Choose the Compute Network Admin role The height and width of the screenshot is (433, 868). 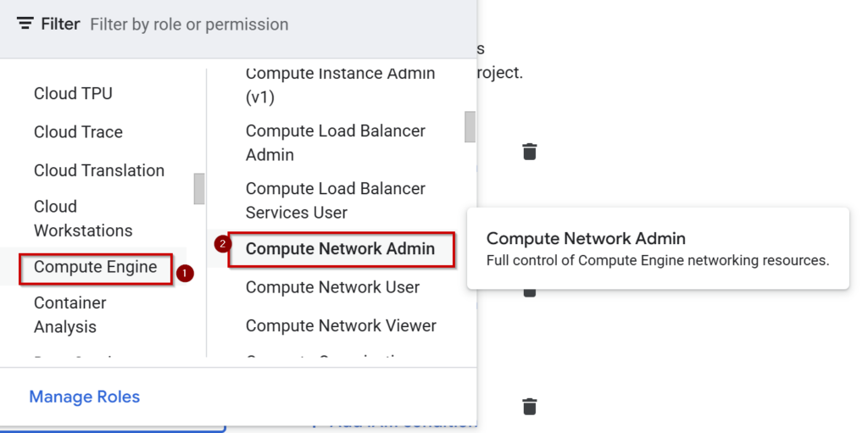340,249
